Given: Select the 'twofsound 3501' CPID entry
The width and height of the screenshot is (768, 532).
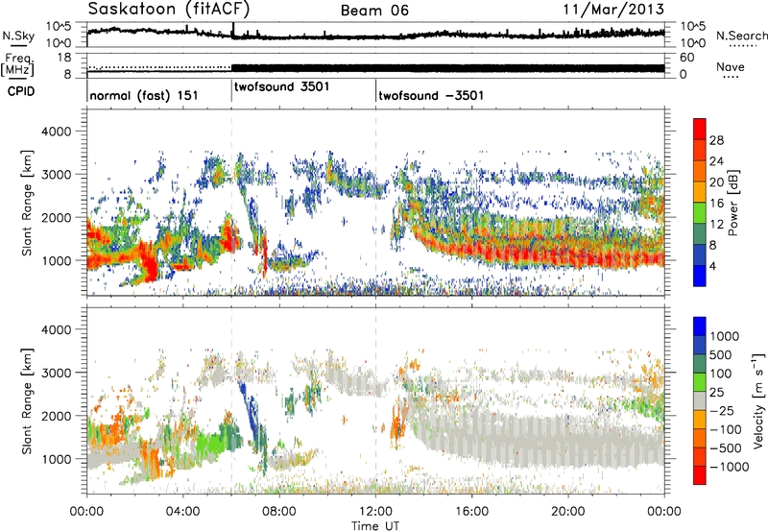Looking at the screenshot, I should (x=282, y=86).
